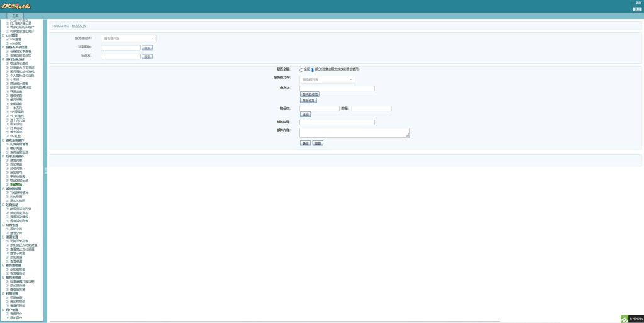The width and height of the screenshot is (644, 323).
Task: Click the 确定 submit button
Action: [305, 143]
